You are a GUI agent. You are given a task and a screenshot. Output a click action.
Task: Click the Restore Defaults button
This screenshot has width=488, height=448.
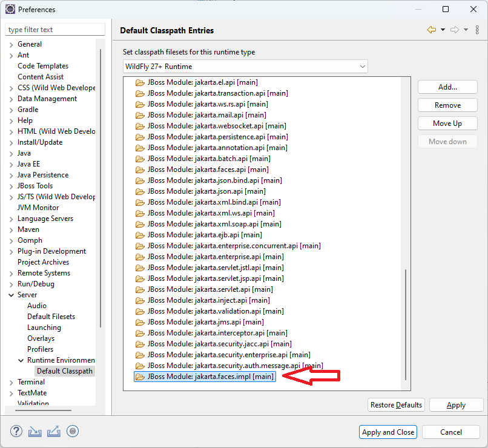(x=396, y=405)
